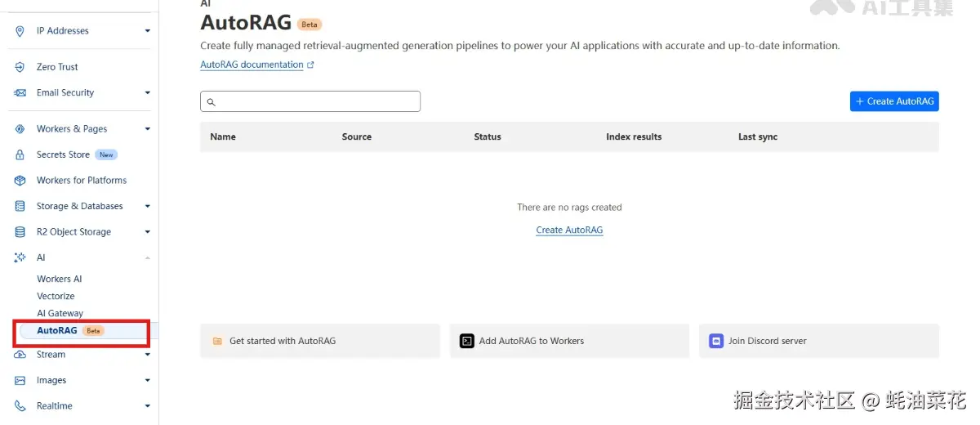Click the Secrets Store lock icon
Screen dimensions: 980x425
(20, 154)
